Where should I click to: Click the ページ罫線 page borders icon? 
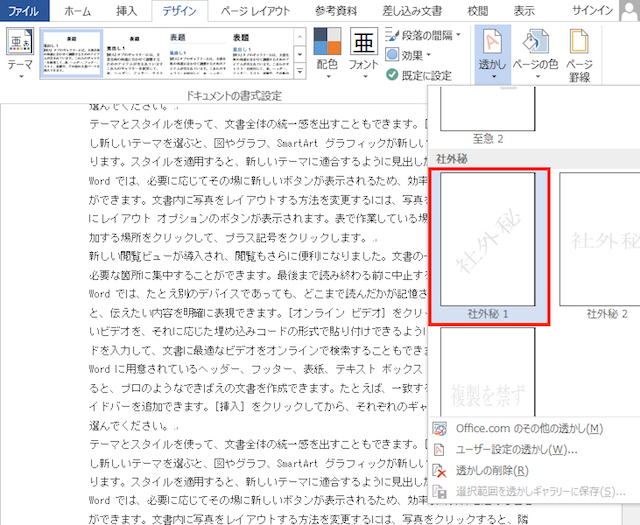tap(579, 41)
